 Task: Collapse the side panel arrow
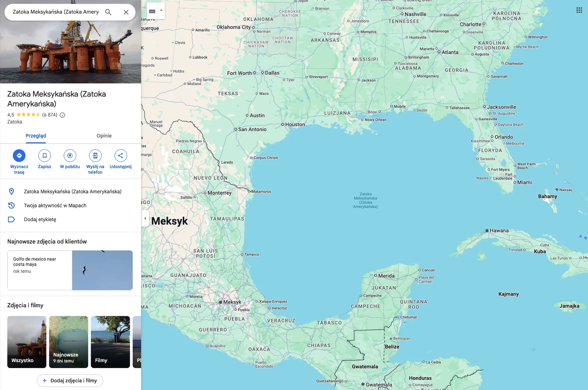click(x=145, y=218)
